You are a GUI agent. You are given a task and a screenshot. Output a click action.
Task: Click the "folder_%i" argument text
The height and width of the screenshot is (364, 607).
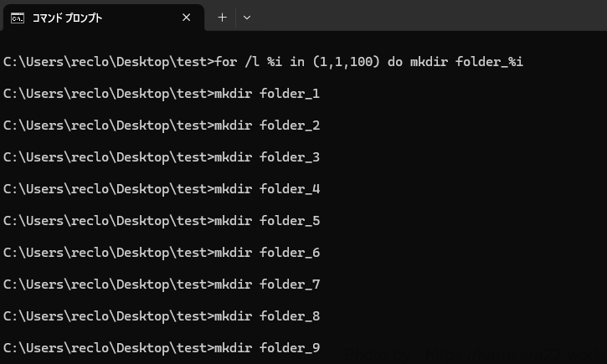coord(489,62)
